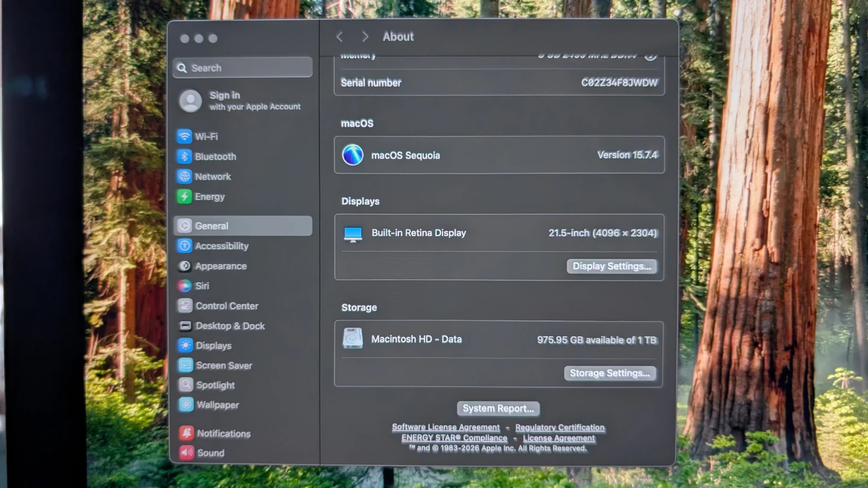Click the macOS Sequoia name text

coord(406,155)
